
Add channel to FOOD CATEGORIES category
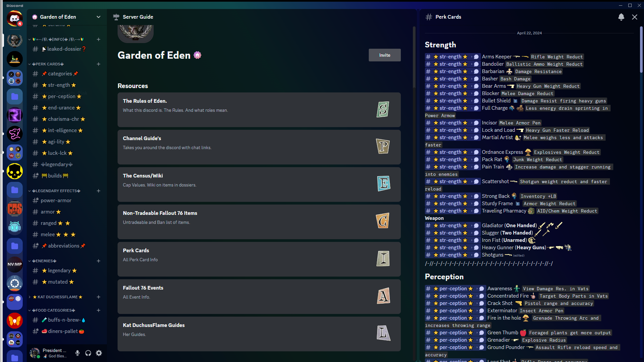tap(99, 310)
